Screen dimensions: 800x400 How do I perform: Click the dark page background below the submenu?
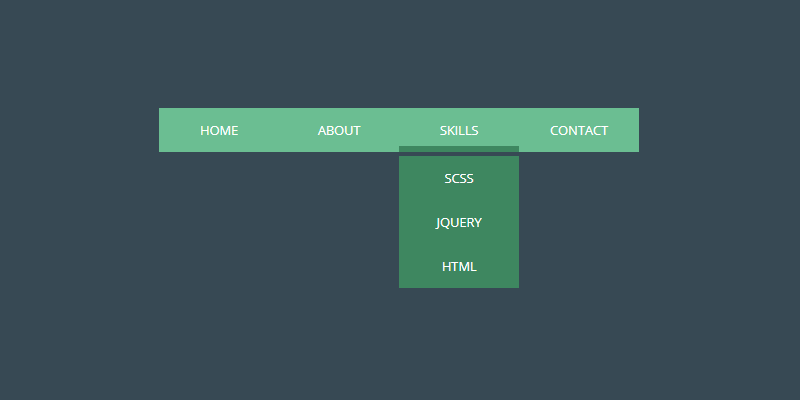[459, 340]
